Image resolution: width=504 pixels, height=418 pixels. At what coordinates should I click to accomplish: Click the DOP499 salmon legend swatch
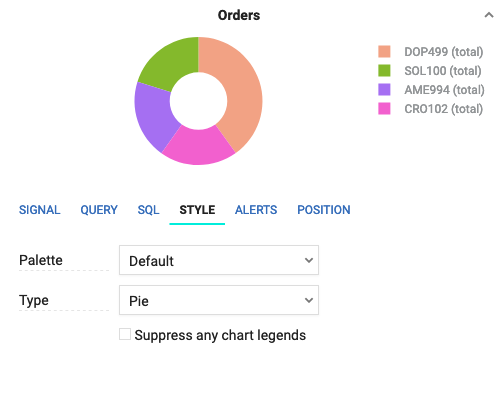click(x=384, y=52)
